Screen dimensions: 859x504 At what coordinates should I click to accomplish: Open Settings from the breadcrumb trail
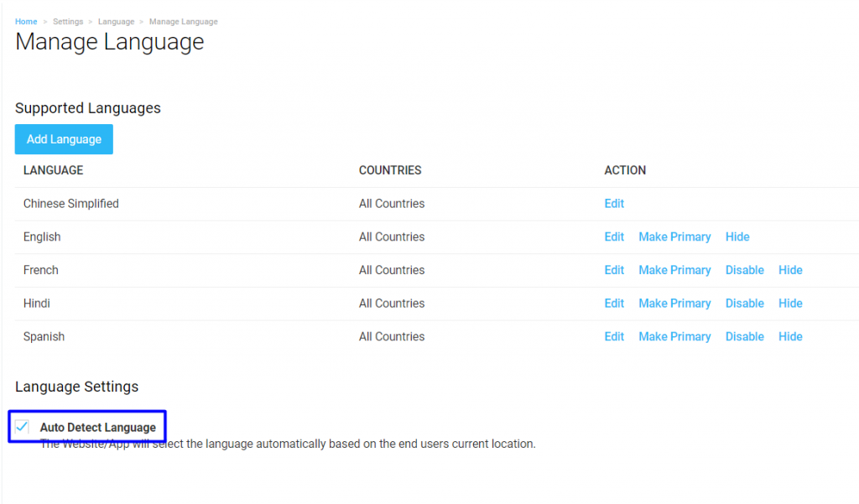pyautogui.click(x=68, y=21)
